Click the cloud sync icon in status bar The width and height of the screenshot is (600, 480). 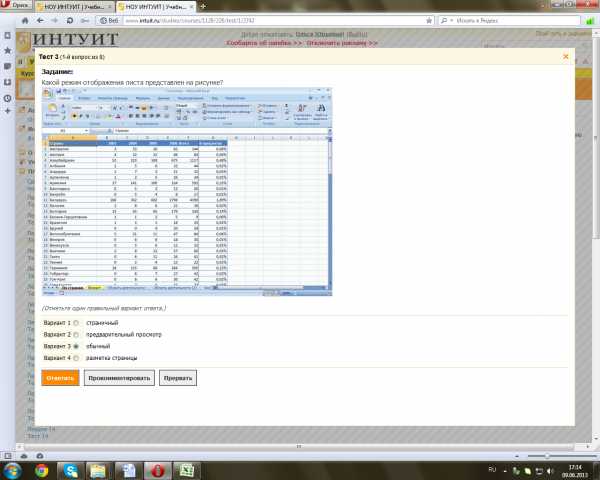24,456
